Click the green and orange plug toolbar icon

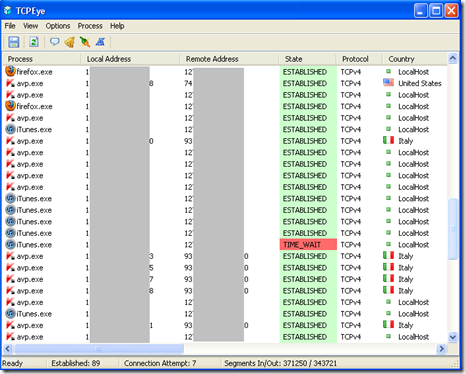coord(85,42)
